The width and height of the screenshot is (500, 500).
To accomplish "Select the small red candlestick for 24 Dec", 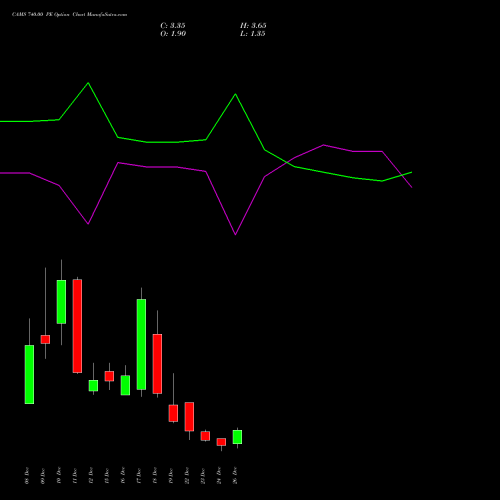I will [x=221, y=442].
